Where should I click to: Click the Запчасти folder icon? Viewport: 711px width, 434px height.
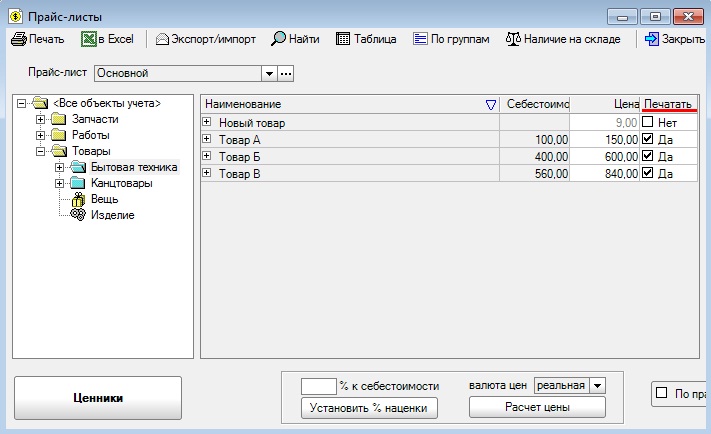coord(58,119)
